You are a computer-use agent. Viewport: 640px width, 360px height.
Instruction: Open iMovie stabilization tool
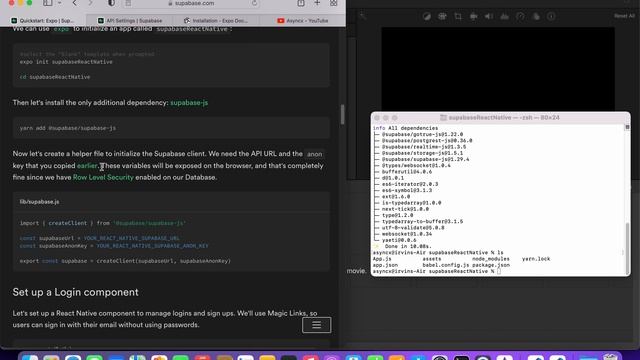[473, 16]
